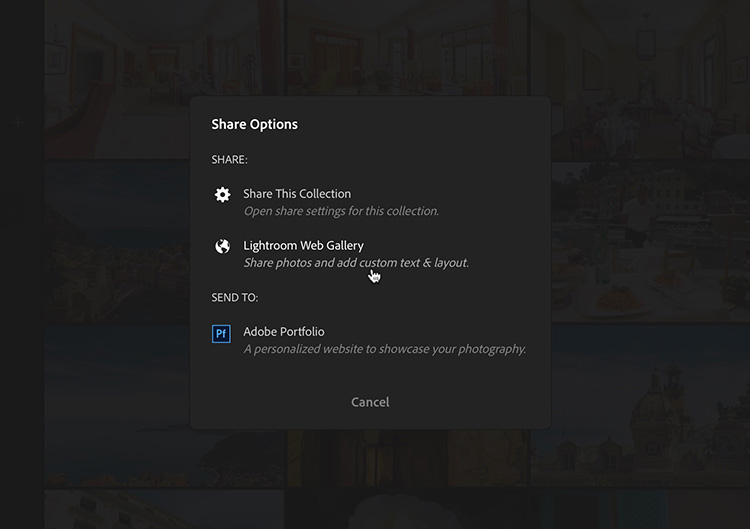750x529 pixels.
Task: Click the globe icon for Lightroom Web Gallery
Action: pos(222,246)
